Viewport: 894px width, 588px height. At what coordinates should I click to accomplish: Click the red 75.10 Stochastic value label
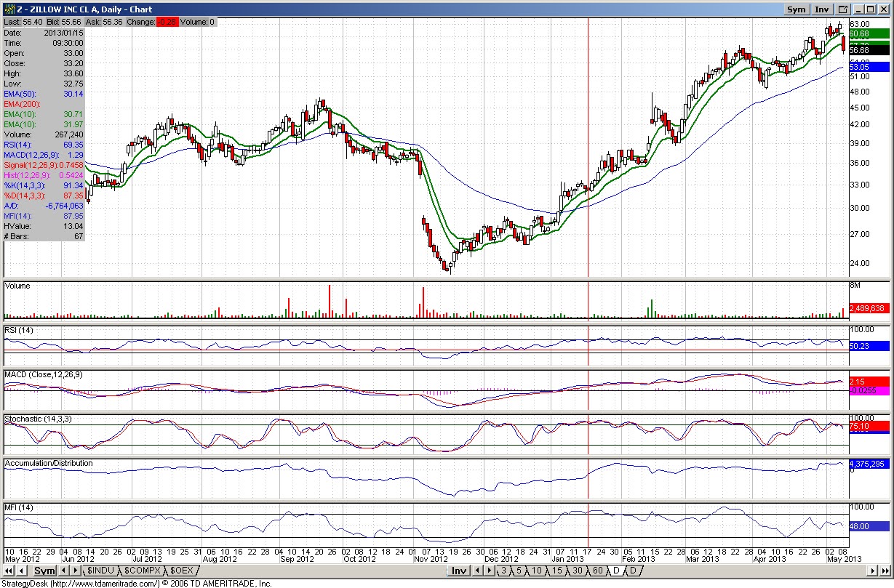point(869,426)
